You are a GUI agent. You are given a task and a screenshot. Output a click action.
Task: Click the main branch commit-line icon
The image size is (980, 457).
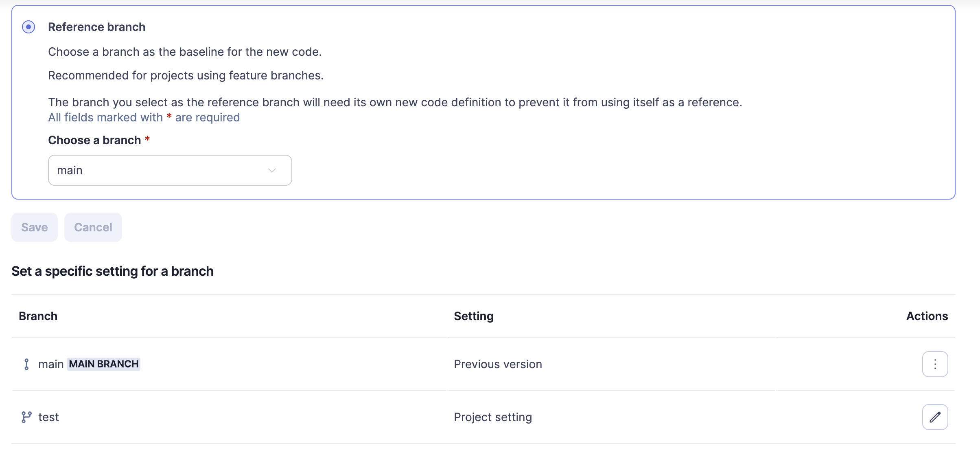pyautogui.click(x=26, y=364)
